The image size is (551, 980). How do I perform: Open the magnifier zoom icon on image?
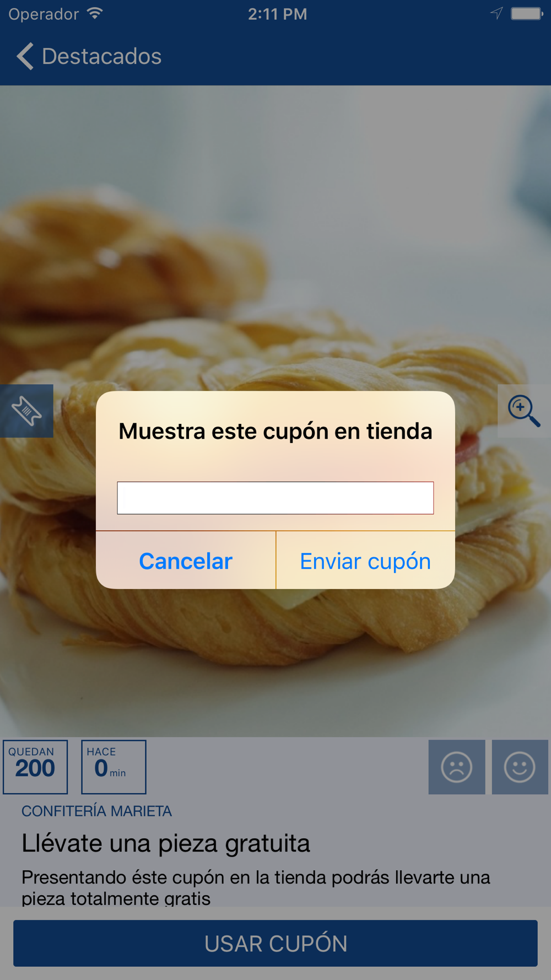[x=524, y=411]
